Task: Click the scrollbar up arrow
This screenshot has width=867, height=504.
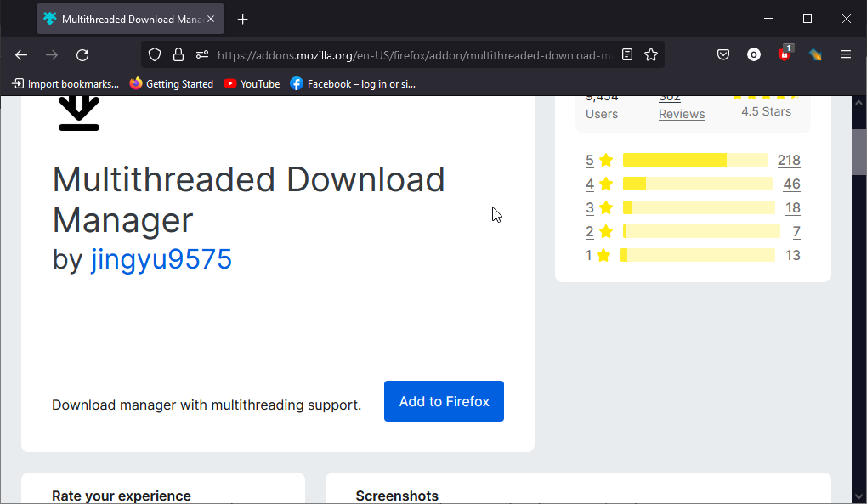Action: 858,103
